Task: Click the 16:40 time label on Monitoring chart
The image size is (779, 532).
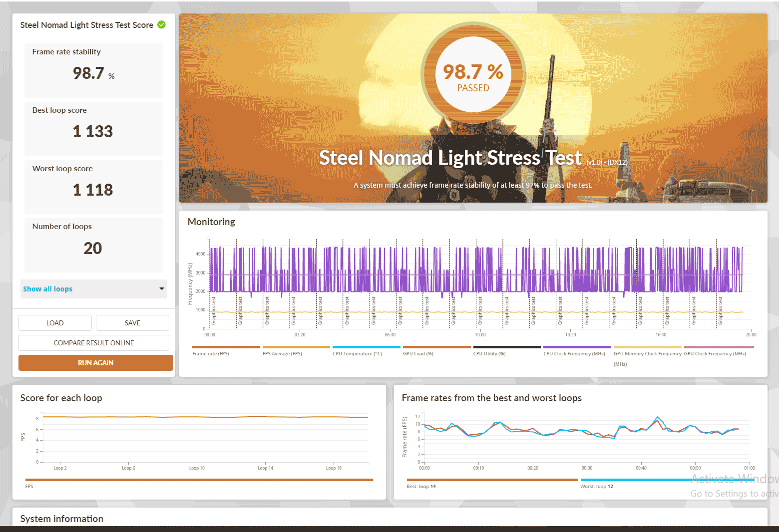Action: pyautogui.click(x=661, y=335)
